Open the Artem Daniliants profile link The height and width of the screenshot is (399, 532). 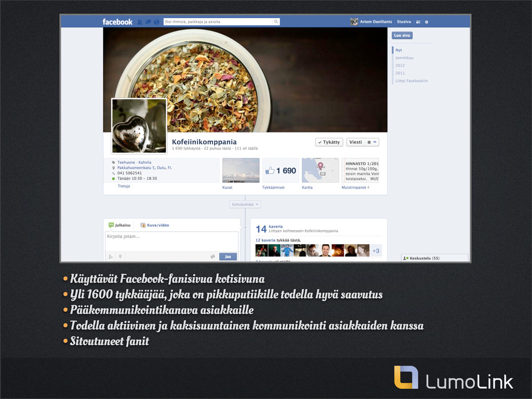point(376,22)
